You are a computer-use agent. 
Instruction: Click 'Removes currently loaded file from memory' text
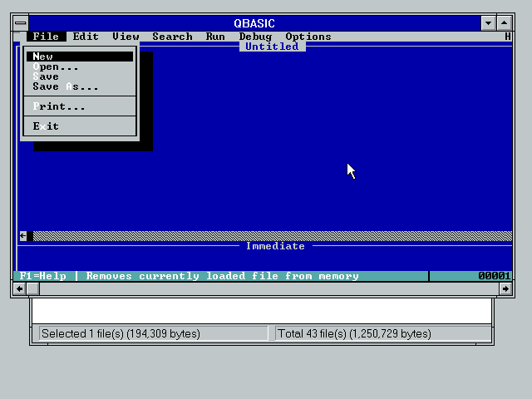click(222, 276)
